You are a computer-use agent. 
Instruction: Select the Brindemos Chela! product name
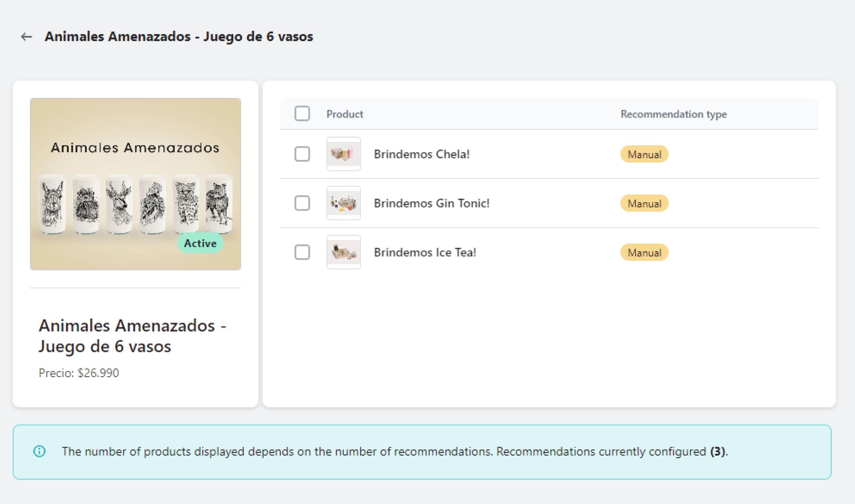(x=421, y=154)
